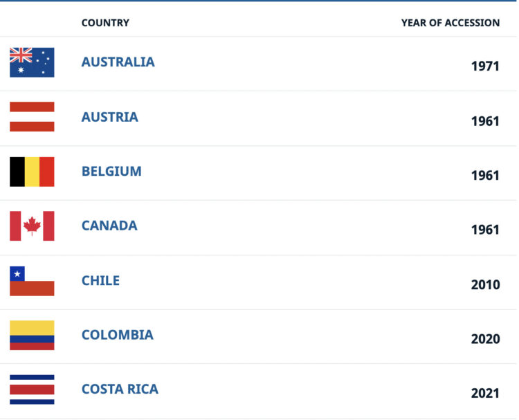Select Colombia's accession year 2020
The width and height of the screenshot is (519, 420).
click(485, 339)
